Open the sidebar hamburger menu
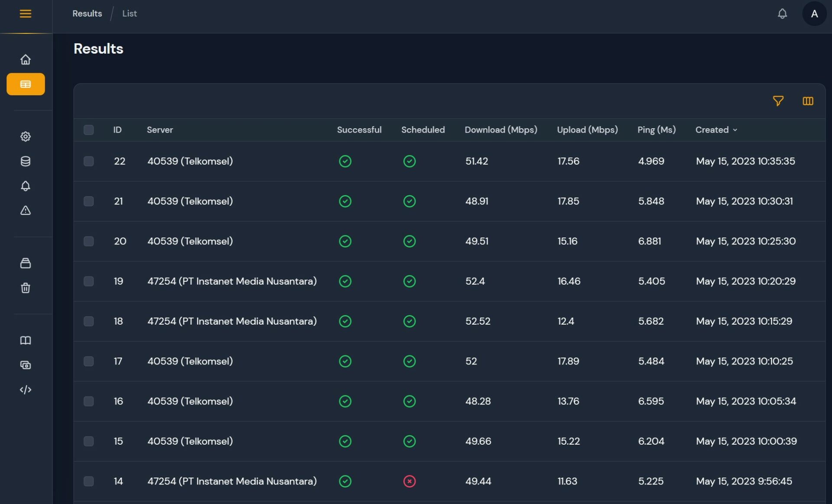 click(x=26, y=13)
